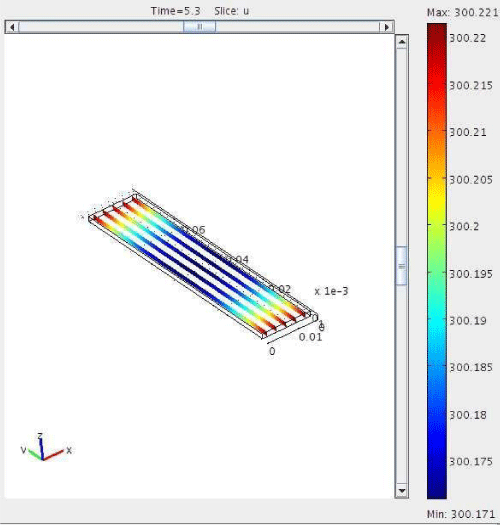Screen dimensions: 500x525
Task: Click the right arrow of the time slider
Action: tap(386, 27)
